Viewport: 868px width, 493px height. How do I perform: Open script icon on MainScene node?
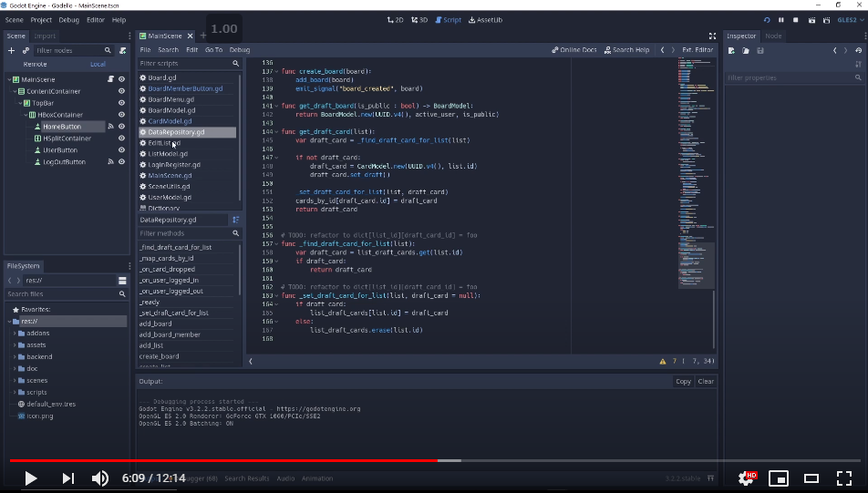pos(110,79)
